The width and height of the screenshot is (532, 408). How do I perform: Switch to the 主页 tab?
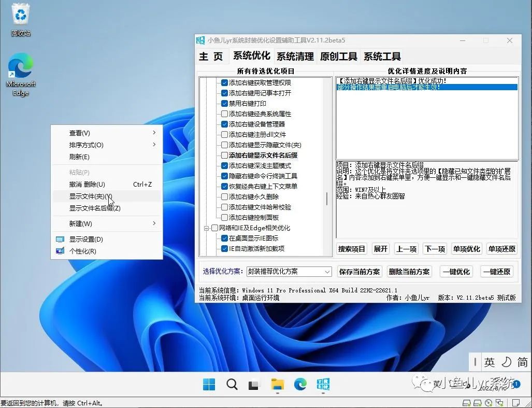click(211, 57)
